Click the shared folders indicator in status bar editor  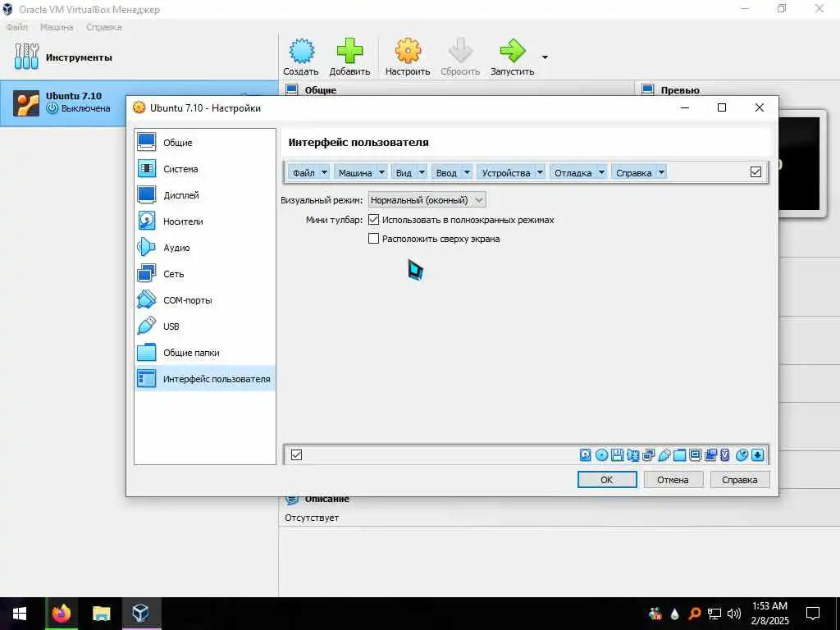click(680, 454)
